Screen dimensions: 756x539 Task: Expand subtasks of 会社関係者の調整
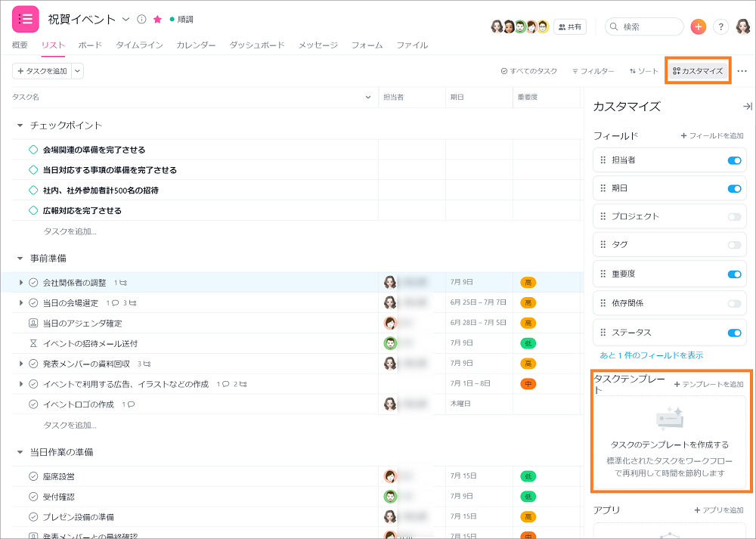[20, 283]
